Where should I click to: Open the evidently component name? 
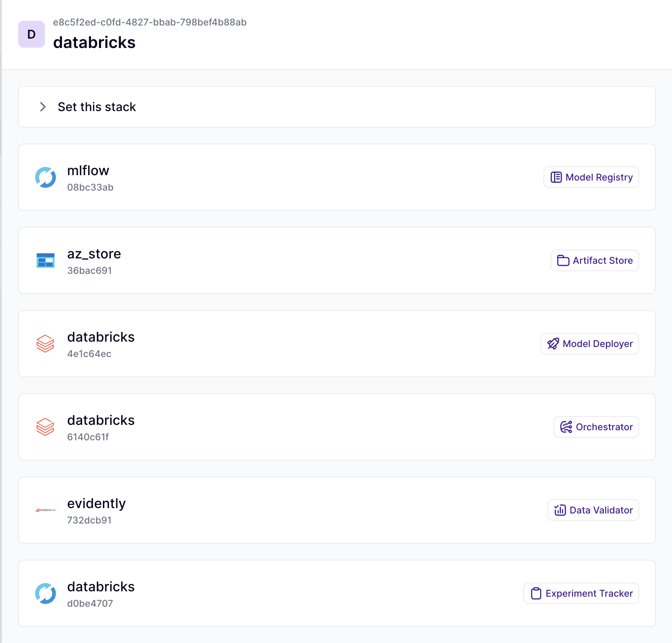96,503
